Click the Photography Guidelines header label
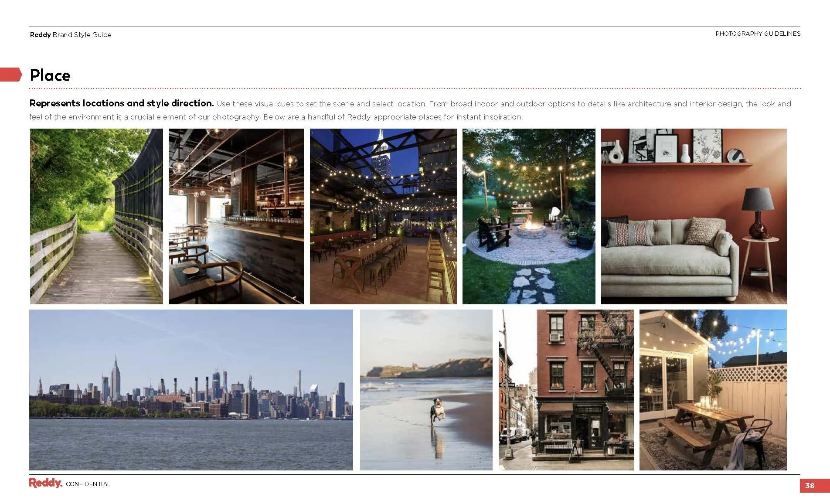The width and height of the screenshot is (830, 504). (x=758, y=34)
